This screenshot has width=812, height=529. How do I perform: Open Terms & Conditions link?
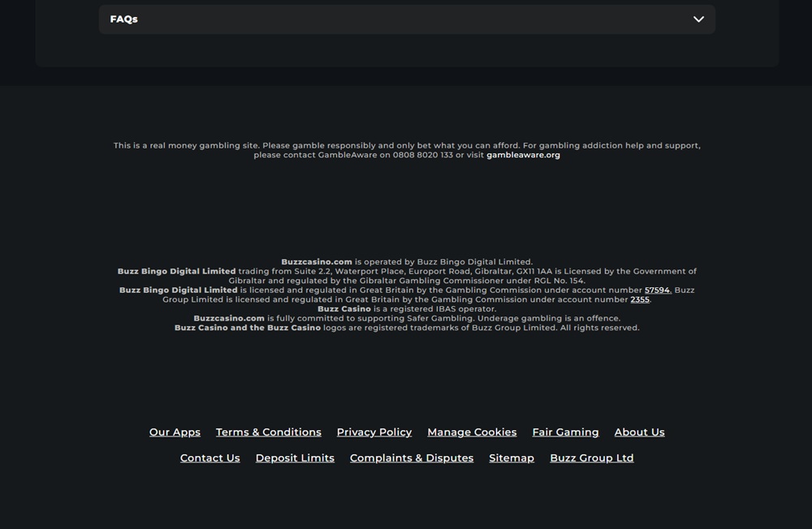268,432
